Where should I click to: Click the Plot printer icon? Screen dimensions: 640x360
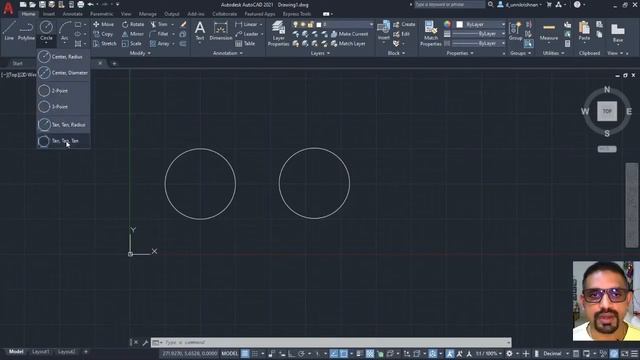click(x=81, y=4)
